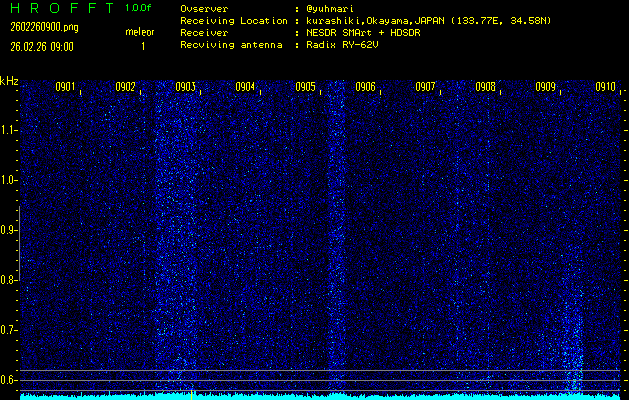Select the meteor count value 1
This screenshot has width=629, height=400.
pos(143,47)
